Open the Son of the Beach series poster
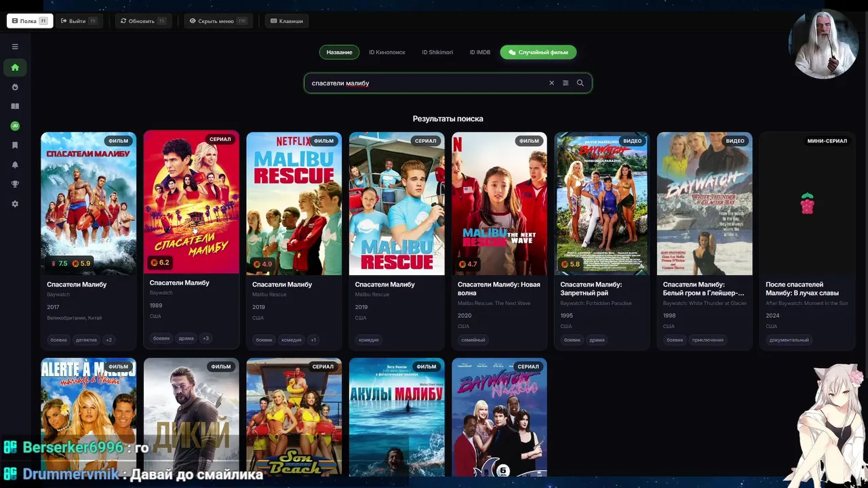868x488 pixels. [x=294, y=417]
